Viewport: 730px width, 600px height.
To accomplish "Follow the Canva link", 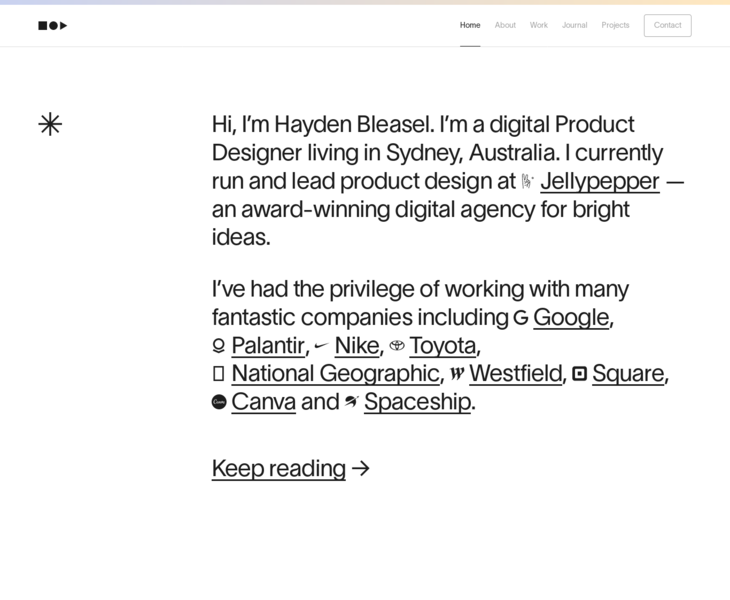I will coord(264,402).
